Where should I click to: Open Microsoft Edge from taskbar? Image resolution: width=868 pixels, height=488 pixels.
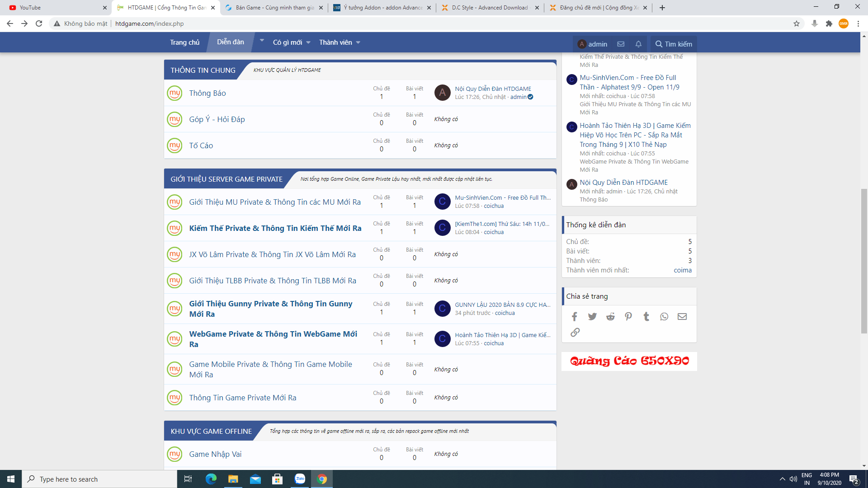211,479
